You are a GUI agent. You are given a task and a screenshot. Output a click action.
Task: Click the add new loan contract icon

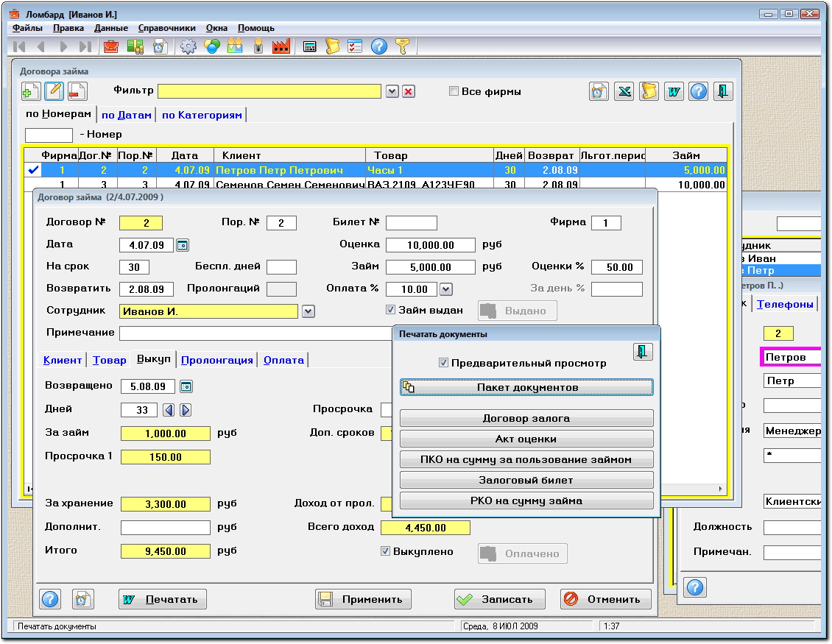point(31,91)
